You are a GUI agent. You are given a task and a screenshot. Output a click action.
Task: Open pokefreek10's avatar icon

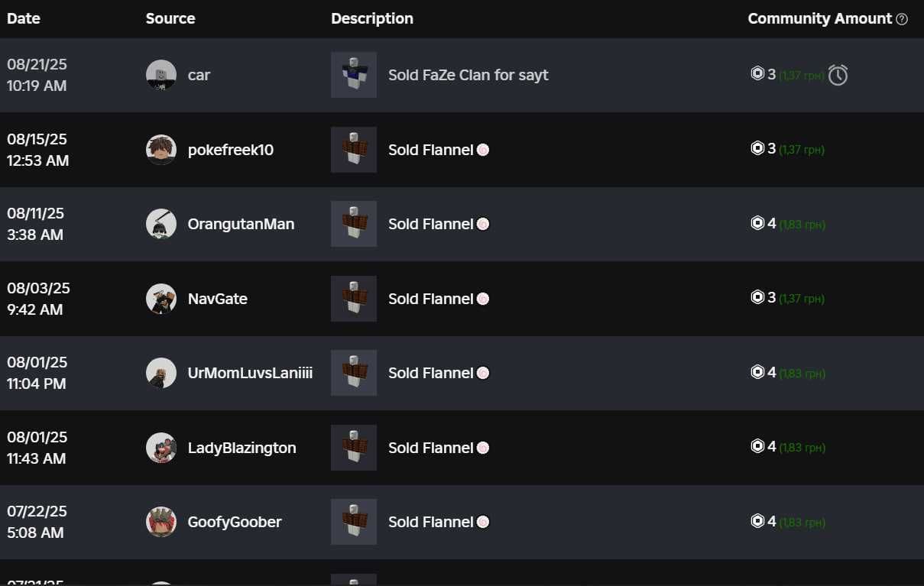click(x=161, y=150)
